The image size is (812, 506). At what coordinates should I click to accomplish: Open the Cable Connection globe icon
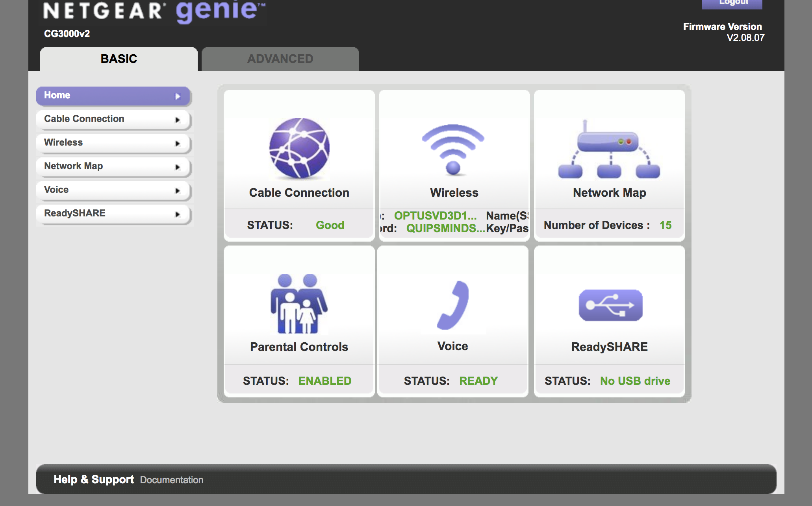pos(299,148)
